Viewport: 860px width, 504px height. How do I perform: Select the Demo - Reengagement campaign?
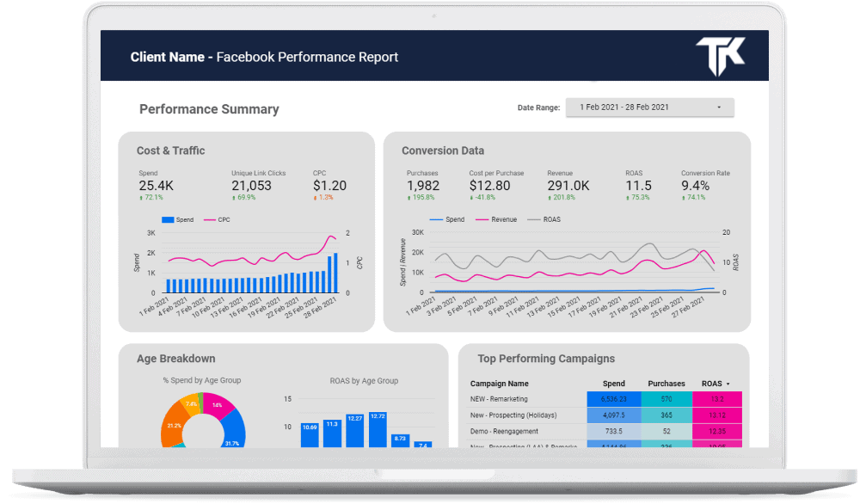click(x=504, y=430)
